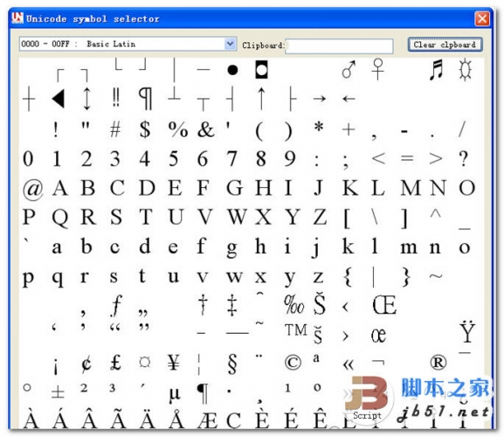Pick the registered trademark symbol
This screenshot has height=437, width=504.
(x=438, y=363)
